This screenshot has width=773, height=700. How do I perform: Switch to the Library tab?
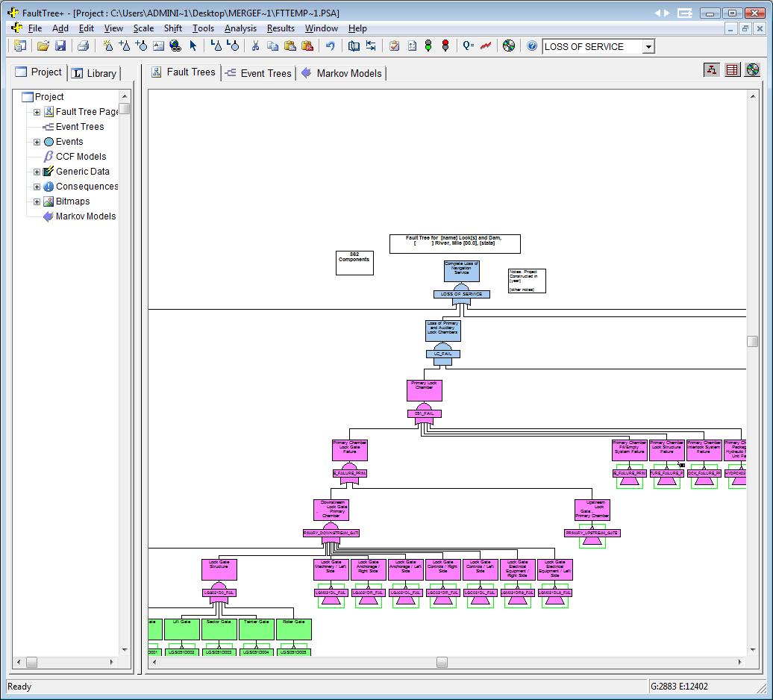pos(95,73)
